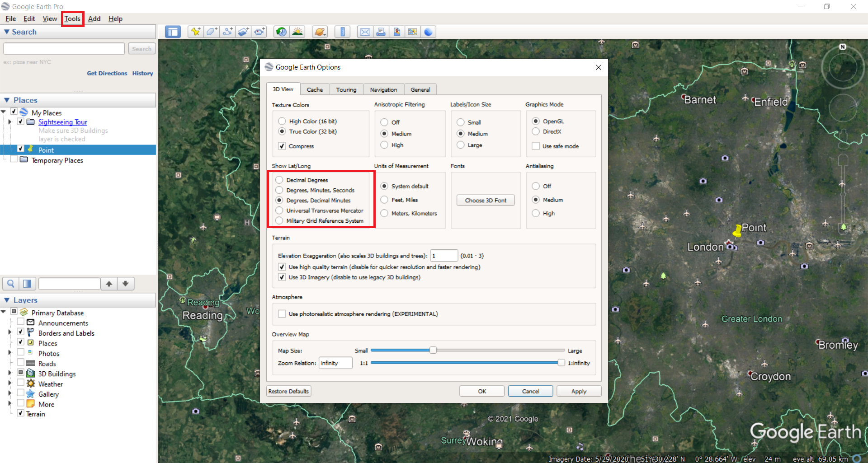Enable photorealistic atmosphere rendering checkbox
The height and width of the screenshot is (463, 868).
point(282,313)
